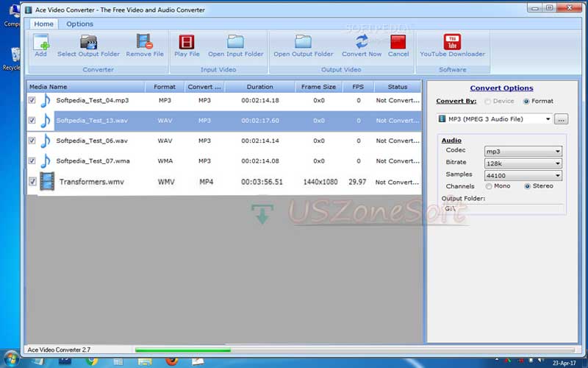Select Transformers.wmv file name
Viewport: 588px width, 368px height.
(x=91, y=182)
